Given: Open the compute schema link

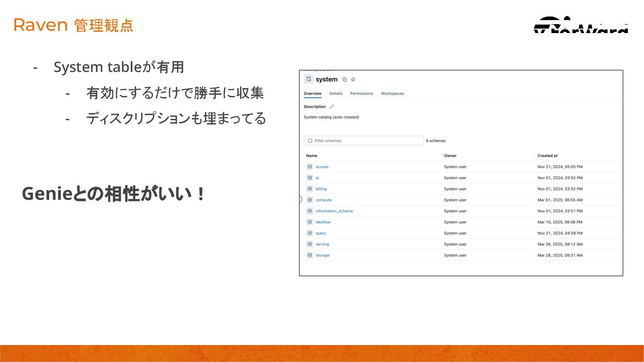Looking at the screenshot, I should coord(324,200).
